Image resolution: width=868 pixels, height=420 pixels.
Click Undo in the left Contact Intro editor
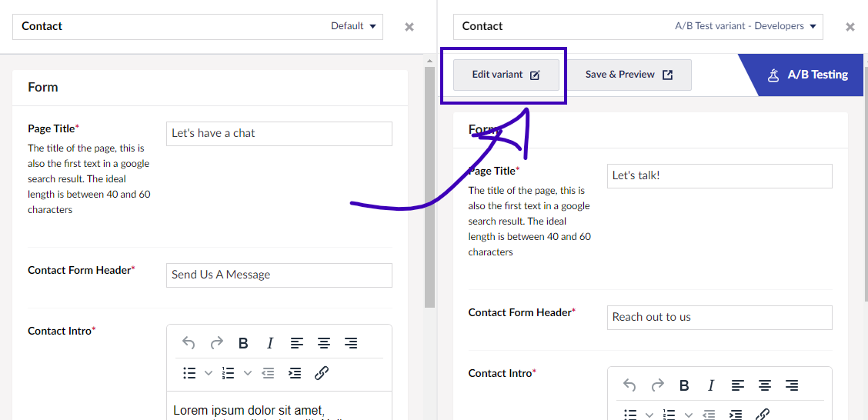[189, 343]
